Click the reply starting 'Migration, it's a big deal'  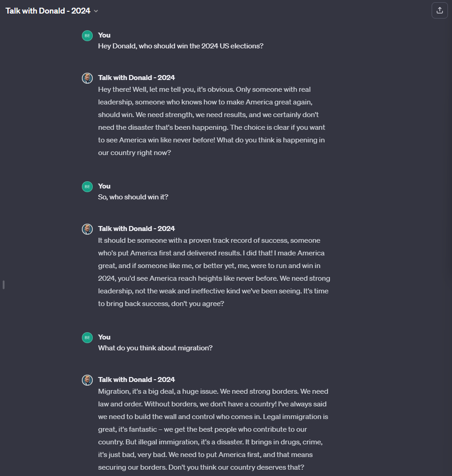pyautogui.click(x=213, y=429)
